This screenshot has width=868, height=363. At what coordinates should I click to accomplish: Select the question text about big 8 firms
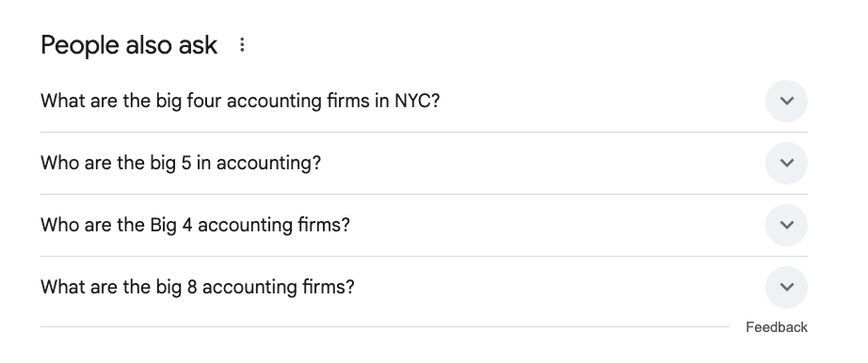(x=197, y=287)
